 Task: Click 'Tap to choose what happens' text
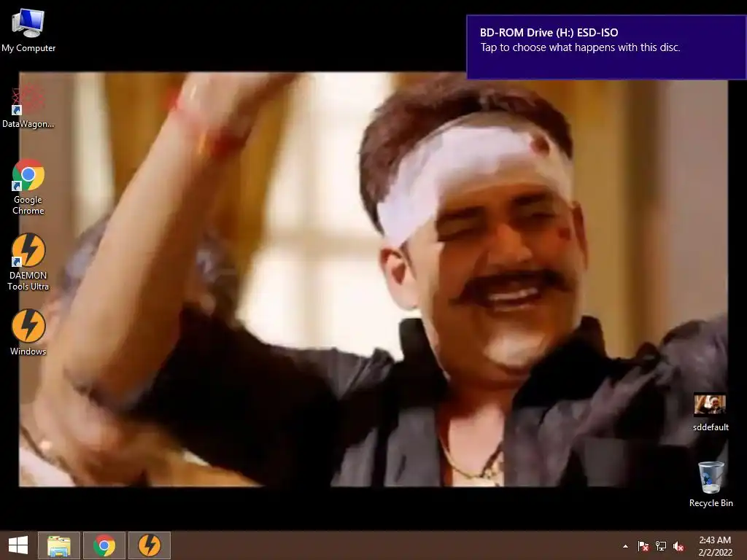(x=580, y=47)
